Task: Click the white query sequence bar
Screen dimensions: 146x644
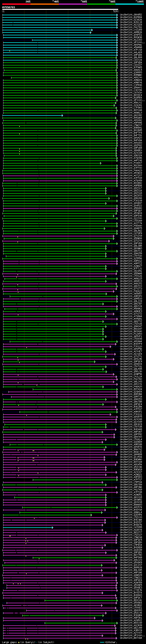Action: [60, 9]
